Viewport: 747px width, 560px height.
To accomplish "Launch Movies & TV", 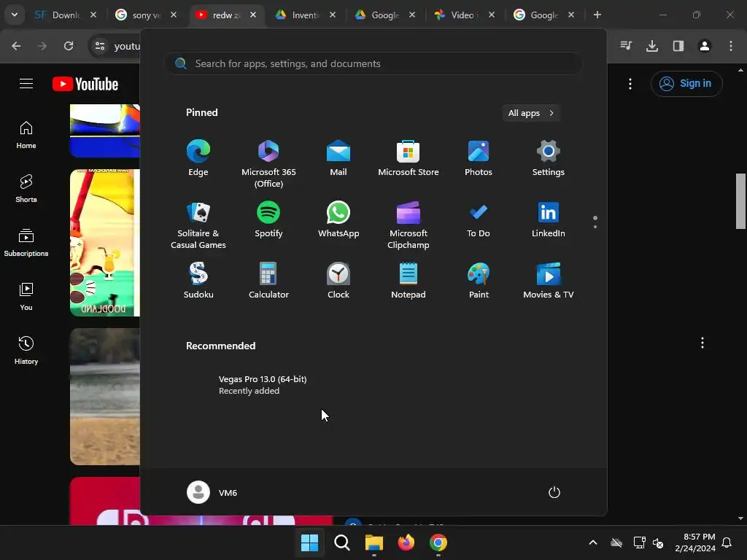I will (549, 281).
